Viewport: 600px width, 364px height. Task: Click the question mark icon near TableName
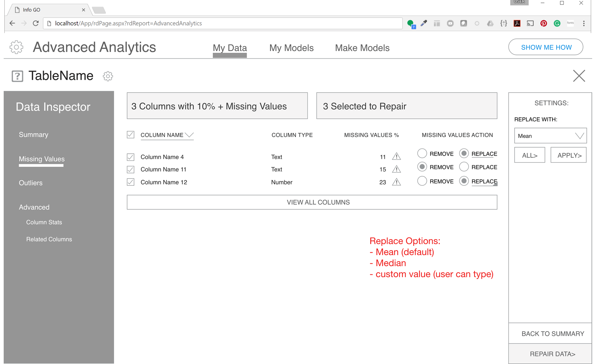[17, 76]
